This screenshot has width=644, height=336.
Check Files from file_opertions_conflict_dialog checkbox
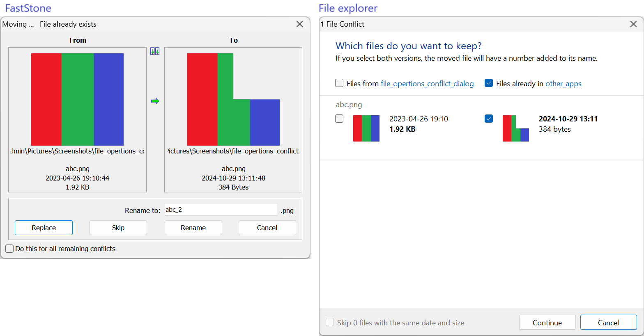point(339,83)
